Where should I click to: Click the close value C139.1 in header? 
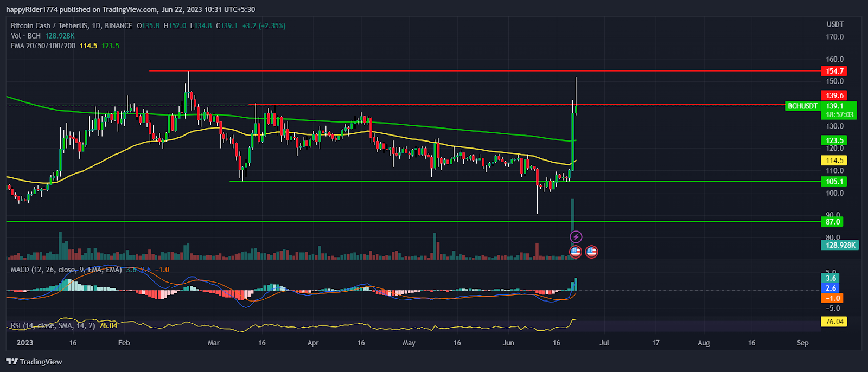pyautogui.click(x=227, y=25)
